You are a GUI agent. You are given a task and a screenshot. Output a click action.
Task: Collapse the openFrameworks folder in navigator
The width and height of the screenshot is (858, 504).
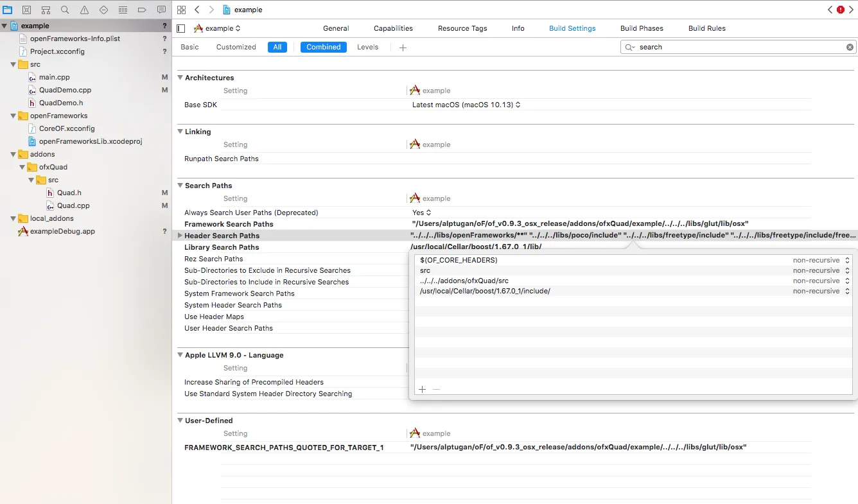(13, 116)
